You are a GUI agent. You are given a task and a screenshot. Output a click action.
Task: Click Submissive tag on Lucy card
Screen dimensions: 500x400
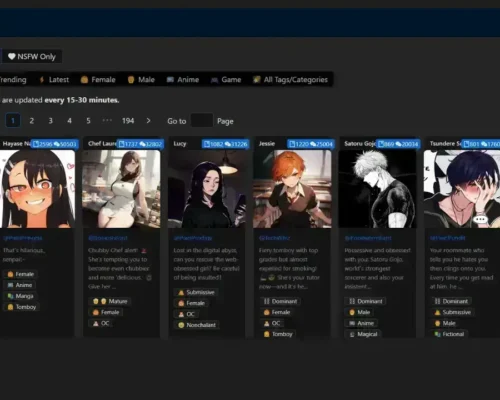coord(196,292)
